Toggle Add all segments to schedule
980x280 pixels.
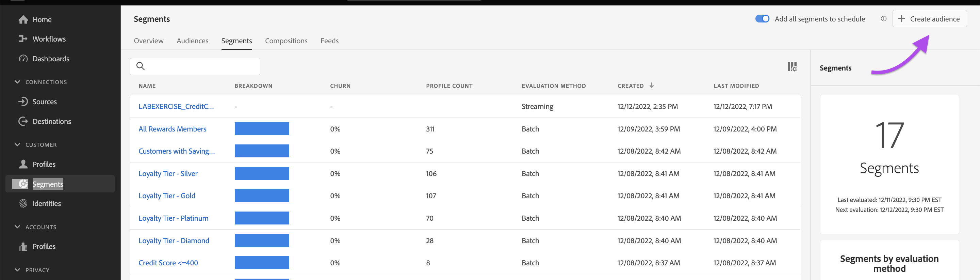pos(762,19)
